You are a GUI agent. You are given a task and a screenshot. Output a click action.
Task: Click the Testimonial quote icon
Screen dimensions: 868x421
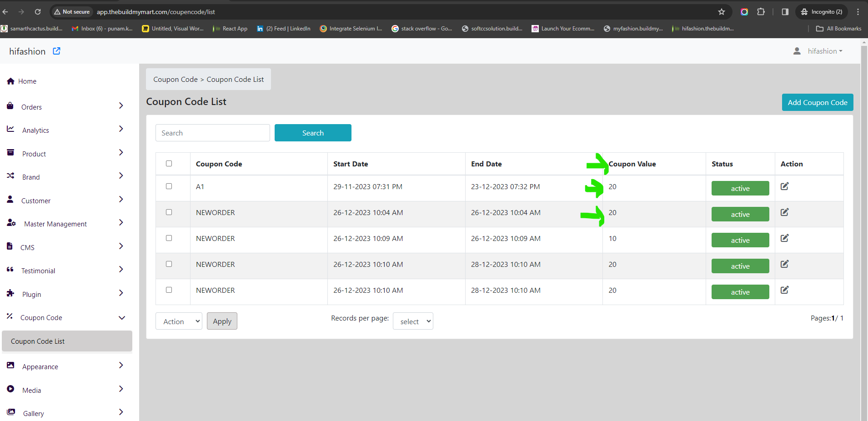tap(10, 270)
